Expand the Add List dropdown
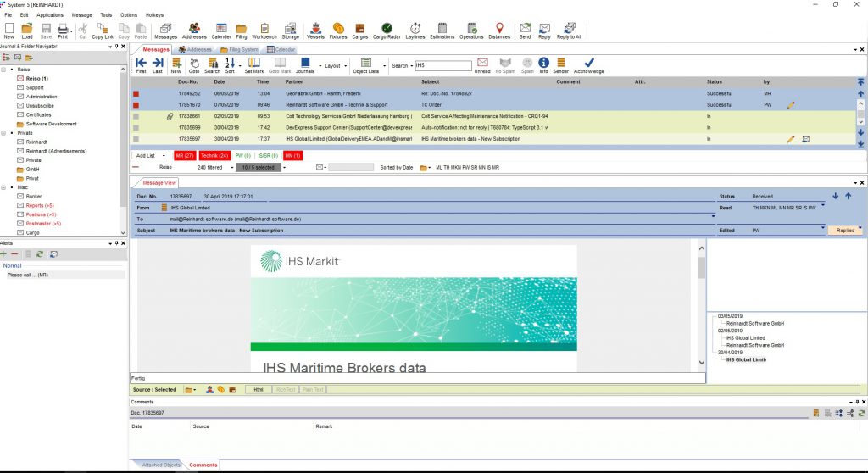This screenshot has width=868, height=473. click(x=148, y=156)
